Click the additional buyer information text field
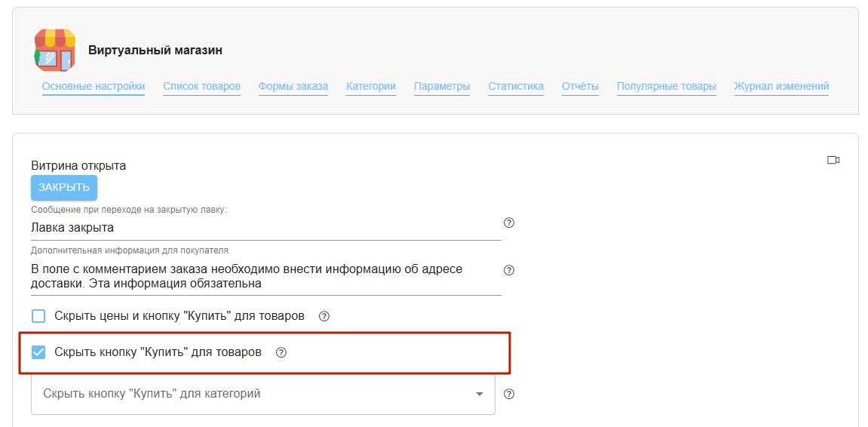The width and height of the screenshot is (868, 427). click(x=264, y=276)
